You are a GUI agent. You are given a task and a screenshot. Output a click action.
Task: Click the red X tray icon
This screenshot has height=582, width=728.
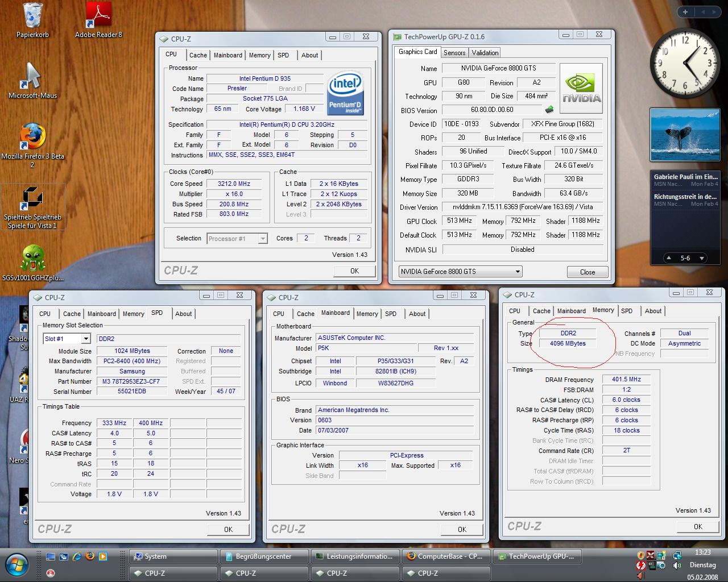[651, 555]
